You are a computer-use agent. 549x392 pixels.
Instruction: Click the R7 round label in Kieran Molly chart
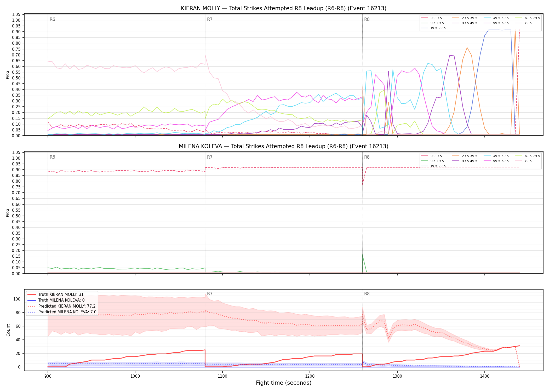(210, 19)
